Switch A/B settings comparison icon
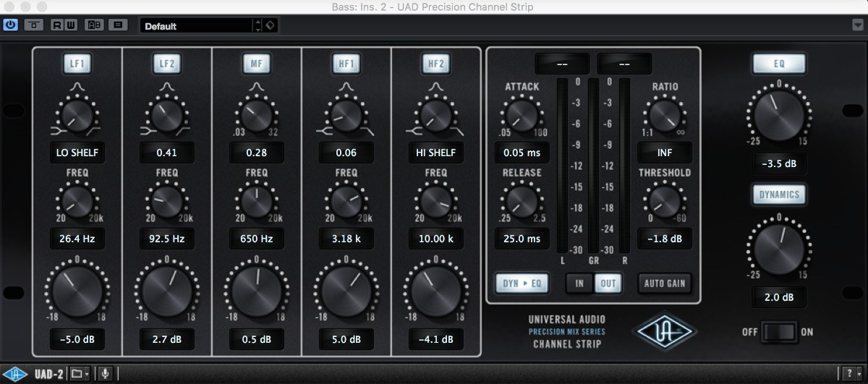The width and height of the screenshot is (868, 384). pyautogui.click(x=94, y=25)
